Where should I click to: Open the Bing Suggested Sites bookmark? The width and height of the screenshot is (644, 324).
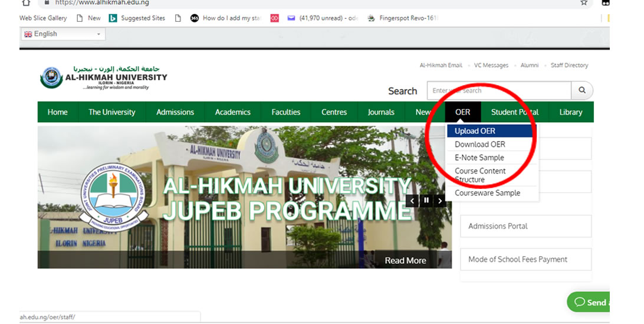click(x=137, y=18)
